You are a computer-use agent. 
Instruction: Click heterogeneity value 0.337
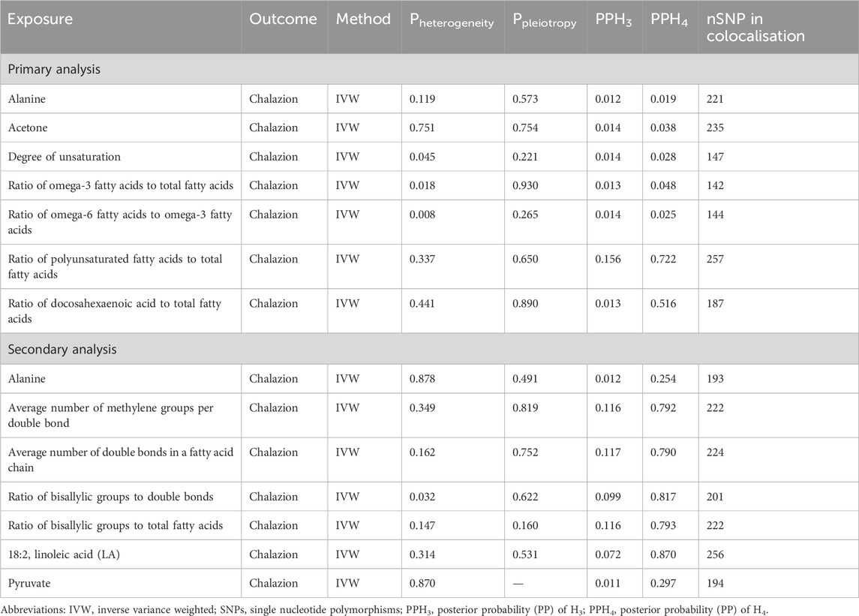(422, 259)
